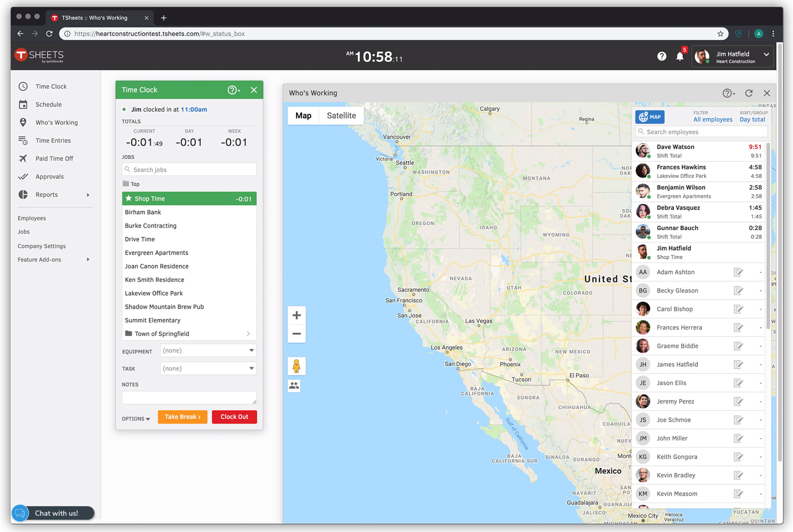The image size is (793, 532).
Task: Click the Chat with us bubble
Action: pos(53,513)
